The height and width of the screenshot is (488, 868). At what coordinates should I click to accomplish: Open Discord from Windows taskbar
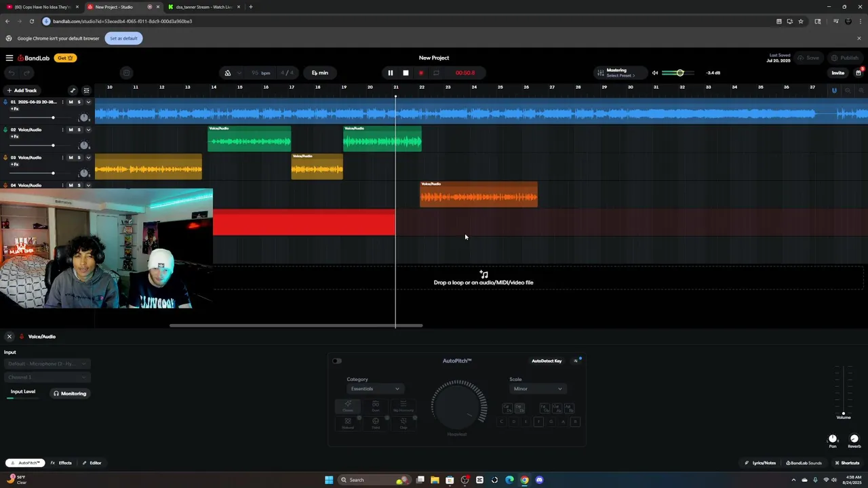pos(540,480)
